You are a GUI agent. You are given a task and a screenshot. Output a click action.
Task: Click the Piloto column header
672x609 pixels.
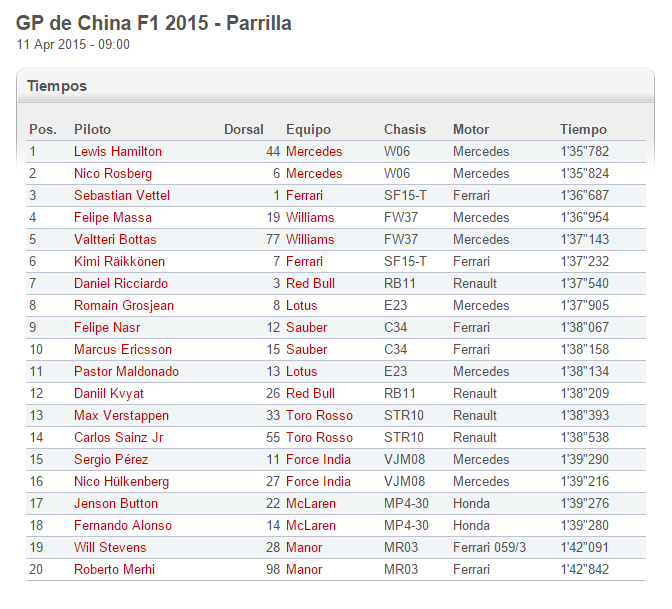93,130
